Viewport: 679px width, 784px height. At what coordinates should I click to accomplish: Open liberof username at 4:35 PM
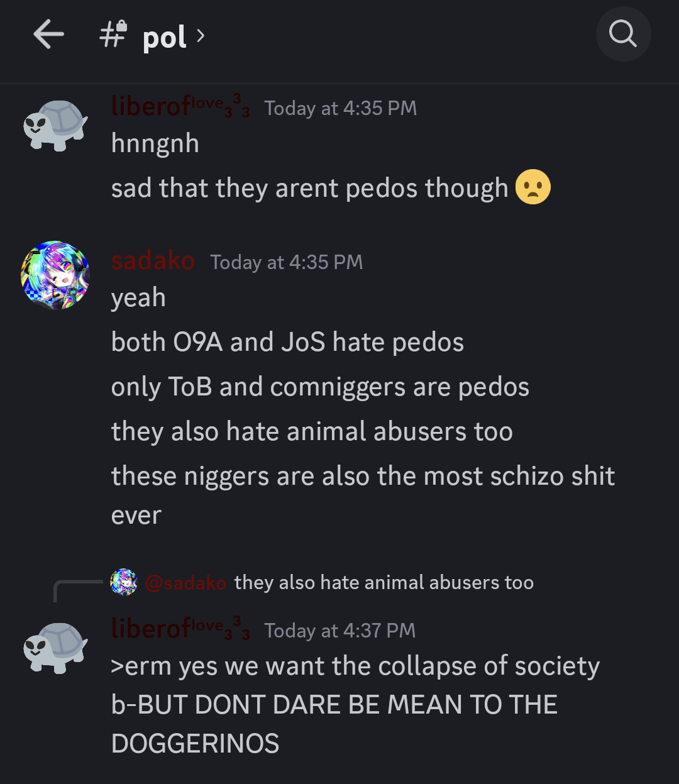(180, 106)
